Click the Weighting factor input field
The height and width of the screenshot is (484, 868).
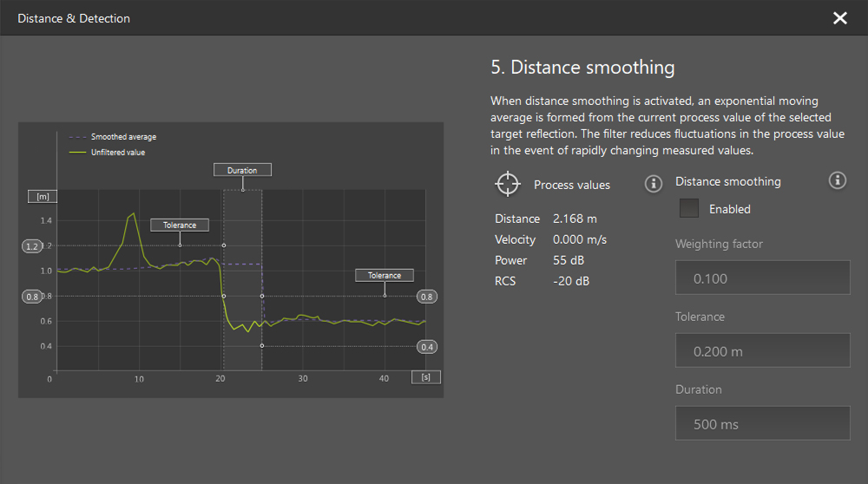(762, 278)
